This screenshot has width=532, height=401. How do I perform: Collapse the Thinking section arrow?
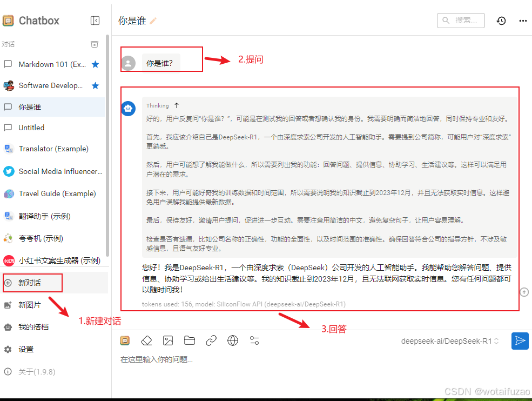pos(177,105)
